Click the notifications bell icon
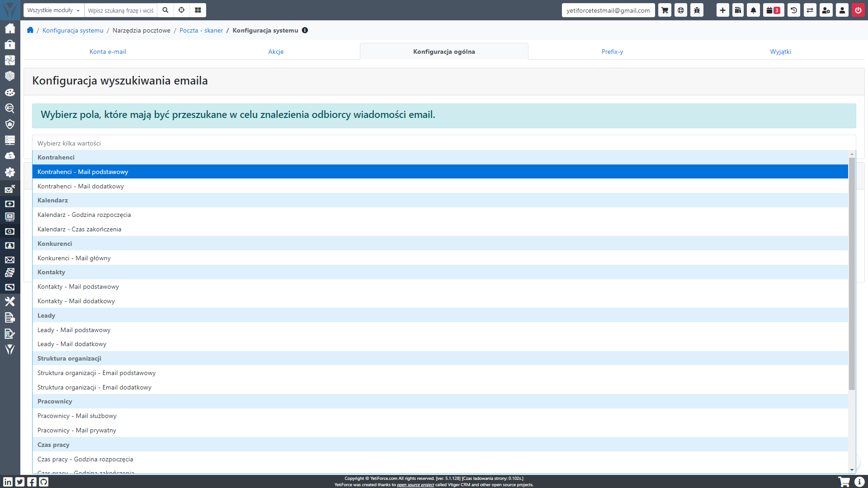868x488 pixels. click(753, 10)
